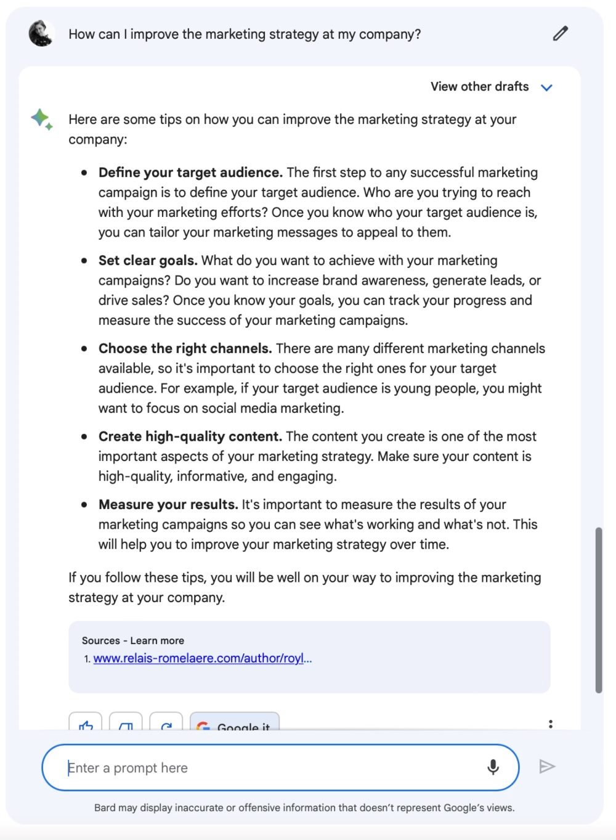This screenshot has width=616, height=840.
Task: Click the Bard disclaimer text below the prompt
Action: click(x=304, y=807)
